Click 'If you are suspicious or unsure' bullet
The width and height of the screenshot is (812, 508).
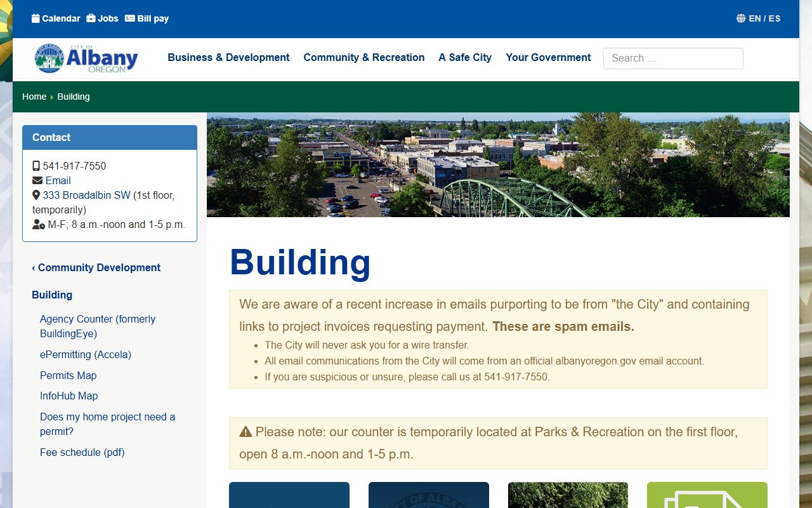pos(407,377)
